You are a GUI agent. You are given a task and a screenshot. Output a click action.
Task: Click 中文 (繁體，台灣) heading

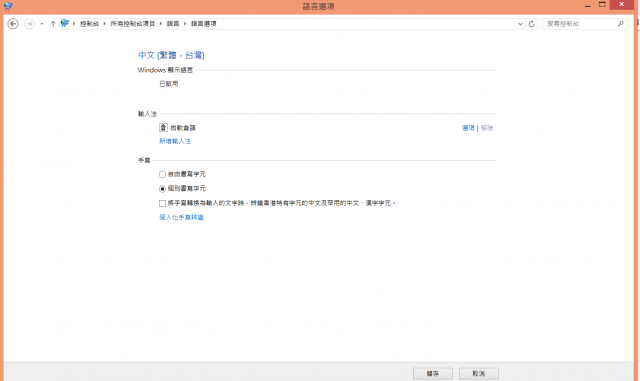(171, 55)
